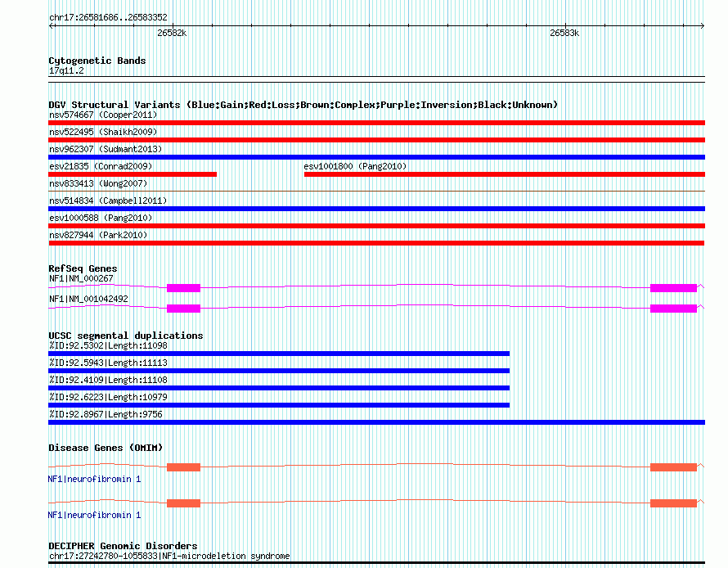Select the NF1|NM_000267 transcript label
Viewport: 728px width, 568px height.
(x=81, y=278)
